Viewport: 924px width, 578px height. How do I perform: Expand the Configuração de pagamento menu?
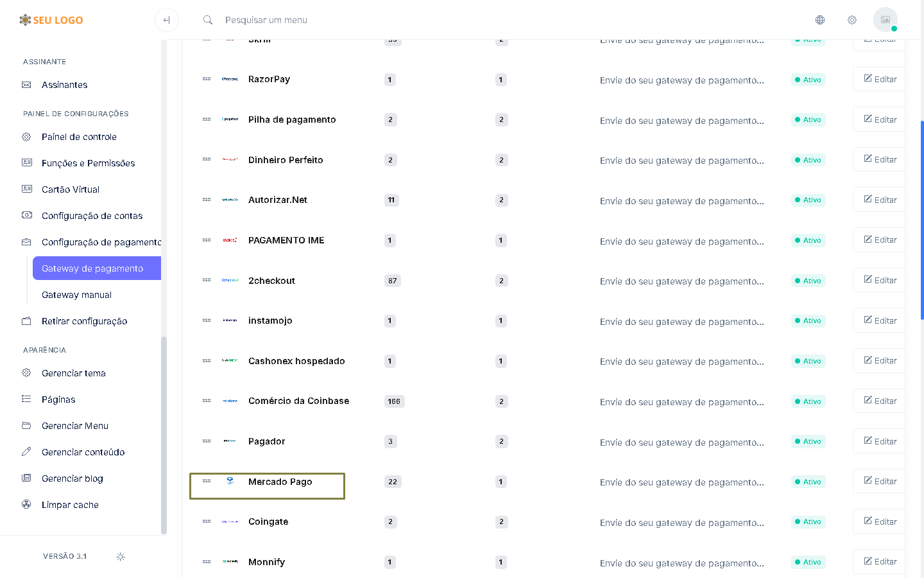pyautogui.click(x=101, y=242)
